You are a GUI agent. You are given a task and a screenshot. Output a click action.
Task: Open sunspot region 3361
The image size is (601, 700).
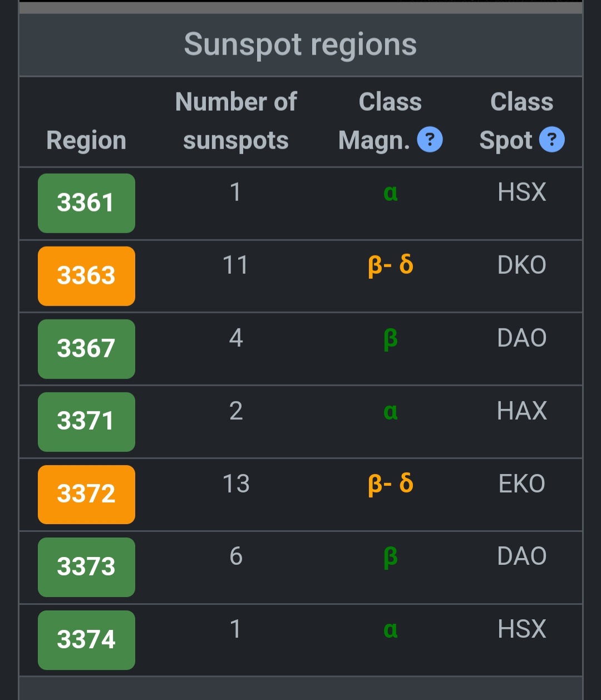pos(86,203)
